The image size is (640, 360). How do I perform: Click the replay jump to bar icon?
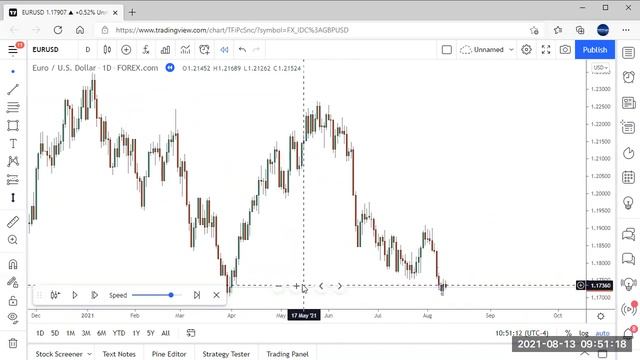pos(55,295)
